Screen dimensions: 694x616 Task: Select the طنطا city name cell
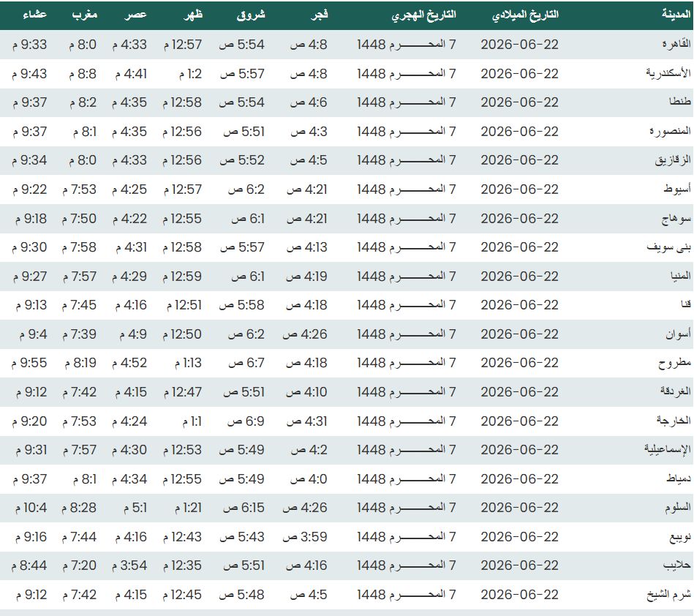coord(680,102)
